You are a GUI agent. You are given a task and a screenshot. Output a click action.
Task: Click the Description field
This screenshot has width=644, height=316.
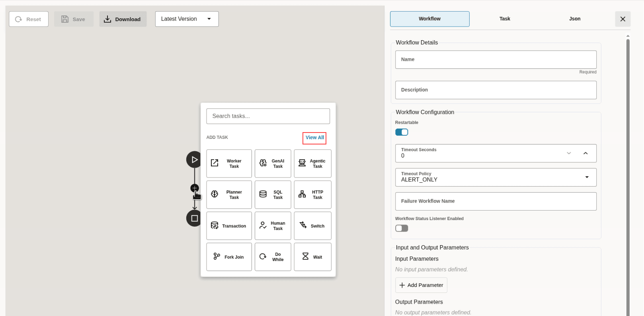[x=496, y=90]
